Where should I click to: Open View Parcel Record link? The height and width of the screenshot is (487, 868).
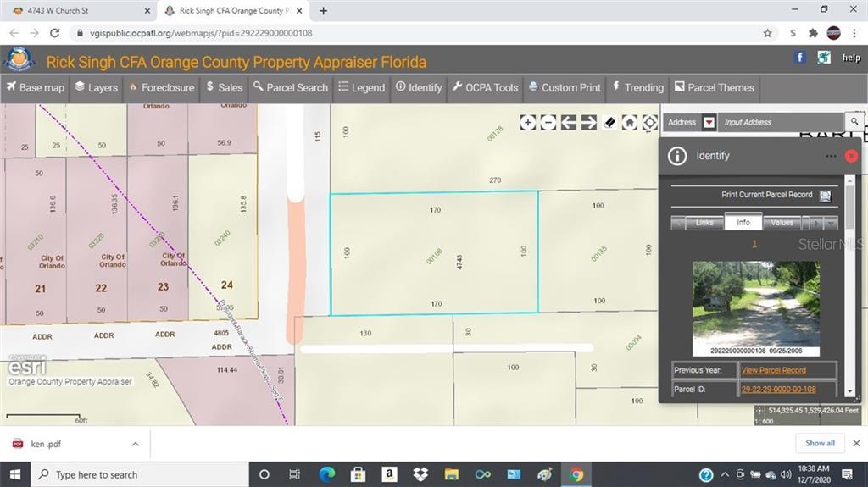tap(773, 370)
